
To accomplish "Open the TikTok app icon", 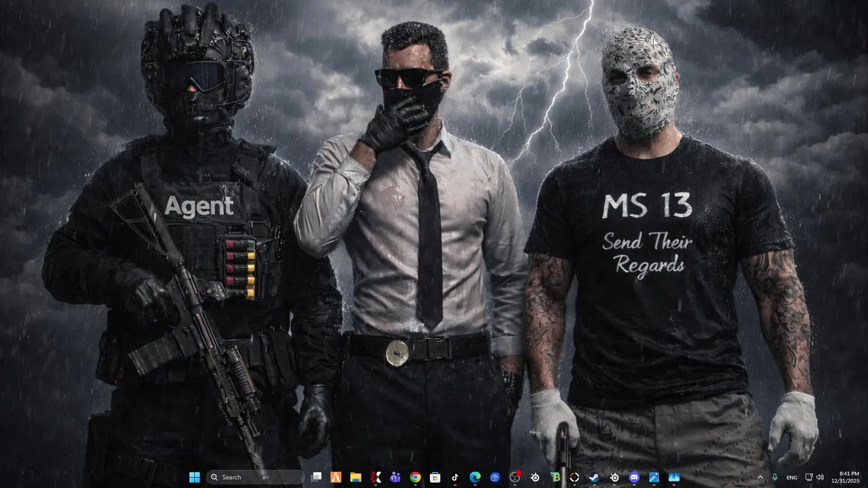I will 455,477.
